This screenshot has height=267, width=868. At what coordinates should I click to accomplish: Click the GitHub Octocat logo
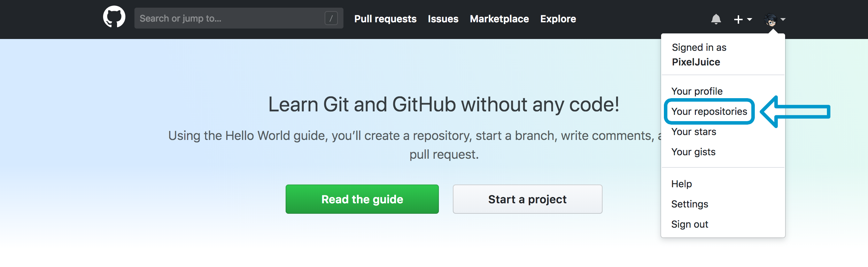[114, 17]
